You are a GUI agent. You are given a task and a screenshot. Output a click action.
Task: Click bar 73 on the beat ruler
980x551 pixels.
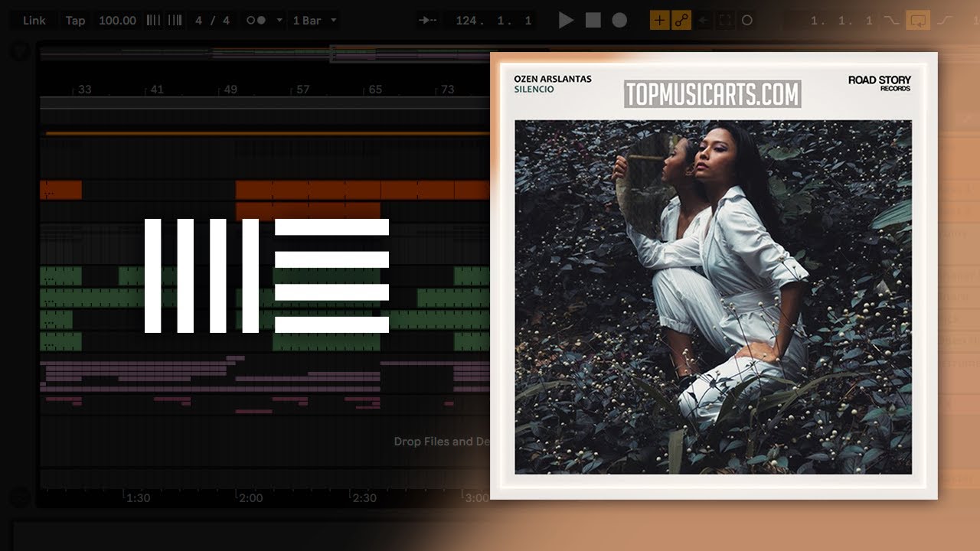[x=448, y=90]
